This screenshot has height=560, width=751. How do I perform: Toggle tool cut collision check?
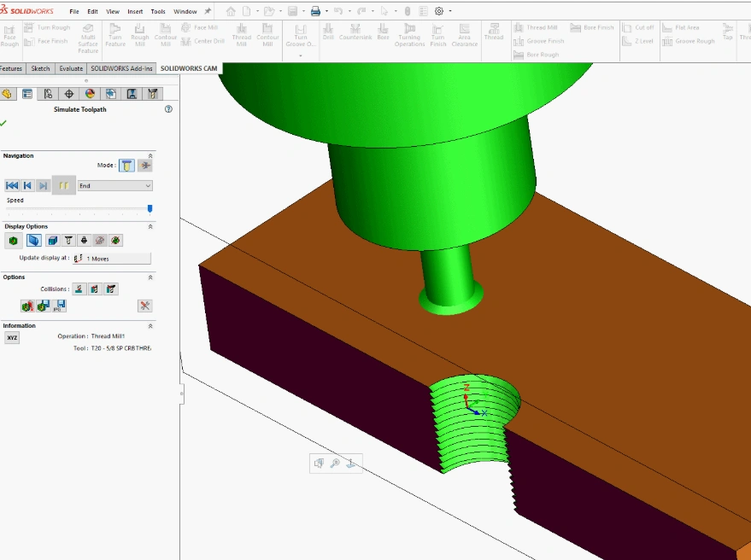79,289
